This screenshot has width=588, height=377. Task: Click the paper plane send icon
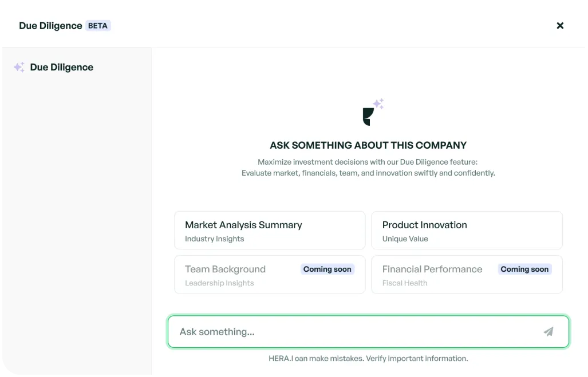coord(548,331)
